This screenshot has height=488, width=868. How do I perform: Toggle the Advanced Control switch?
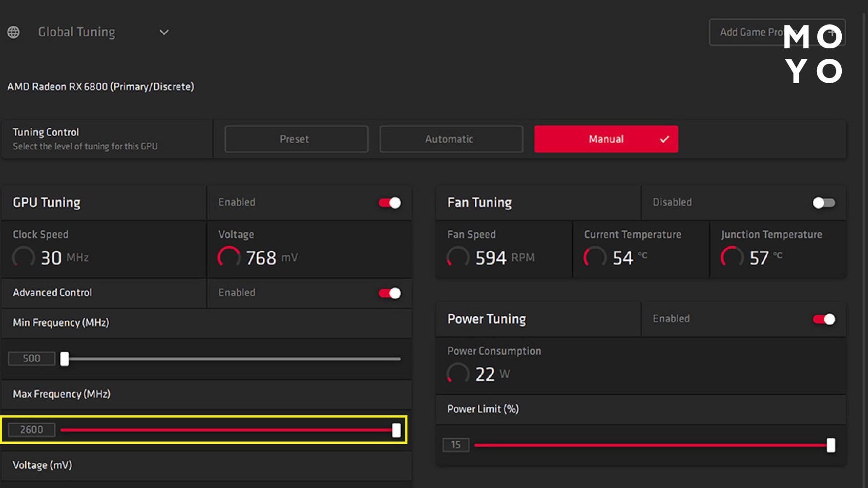tap(390, 293)
